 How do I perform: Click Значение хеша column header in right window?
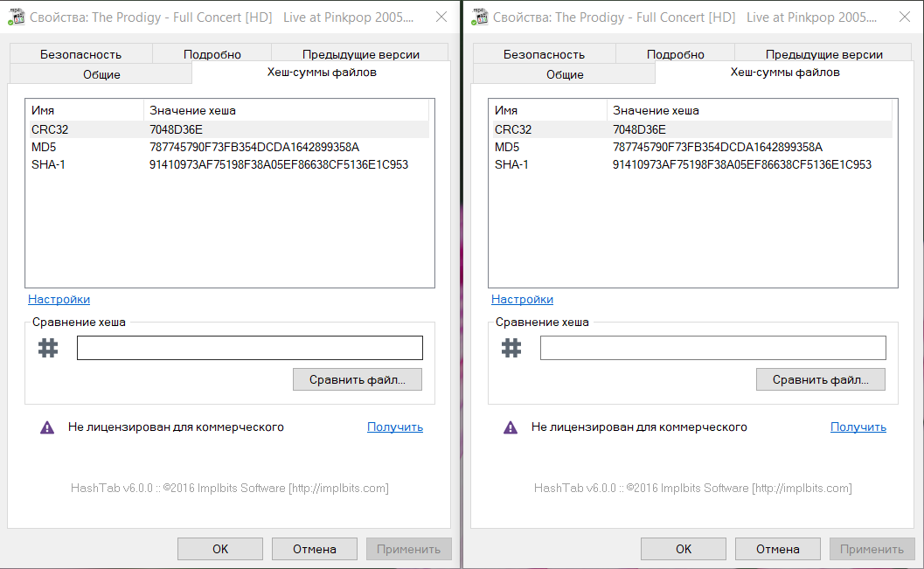click(749, 110)
